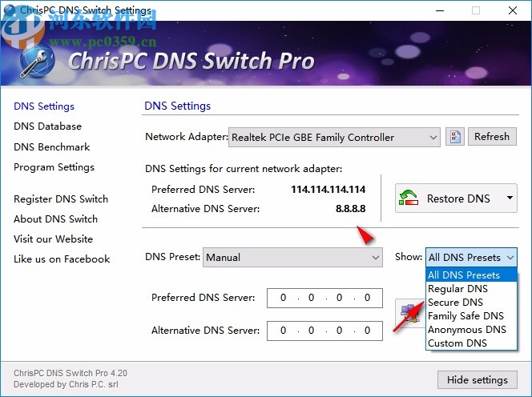Open DNS Settings in sidebar
532x397 pixels.
pos(44,106)
